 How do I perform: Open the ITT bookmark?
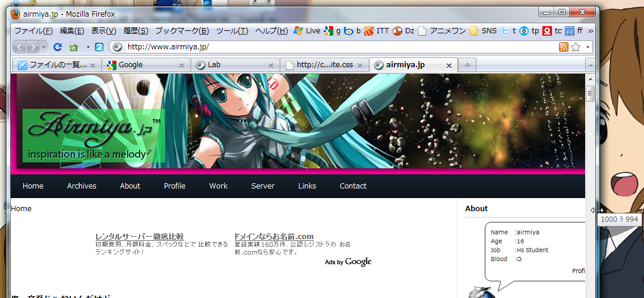tap(376, 30)
